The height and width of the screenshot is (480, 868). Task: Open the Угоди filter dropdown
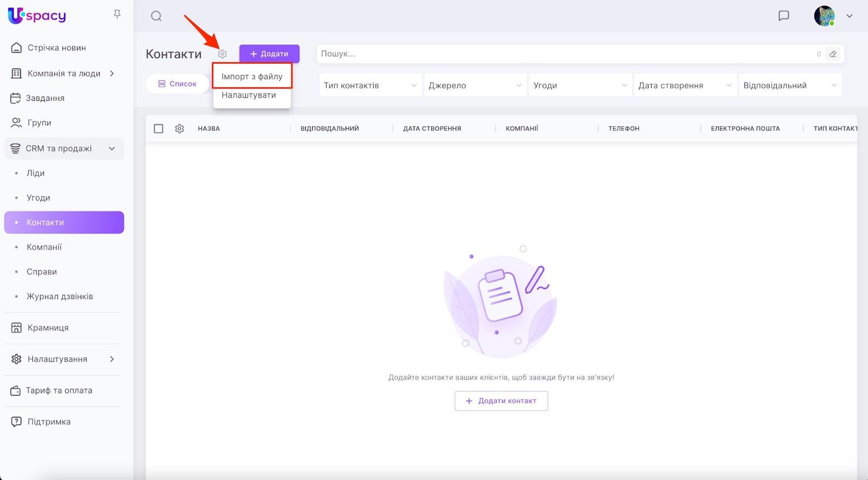click(580, 85)
